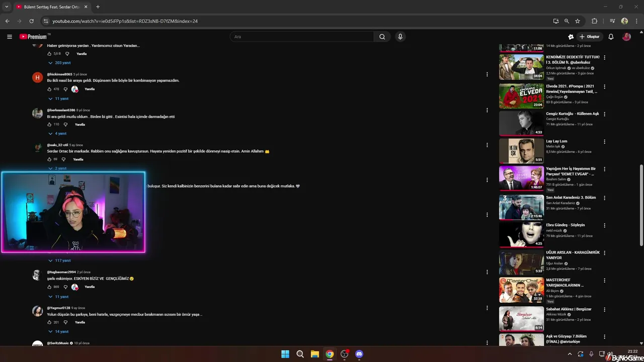Open Chrome extensions puzzle icon
The image size is (644, 362).
coord(594,21)
